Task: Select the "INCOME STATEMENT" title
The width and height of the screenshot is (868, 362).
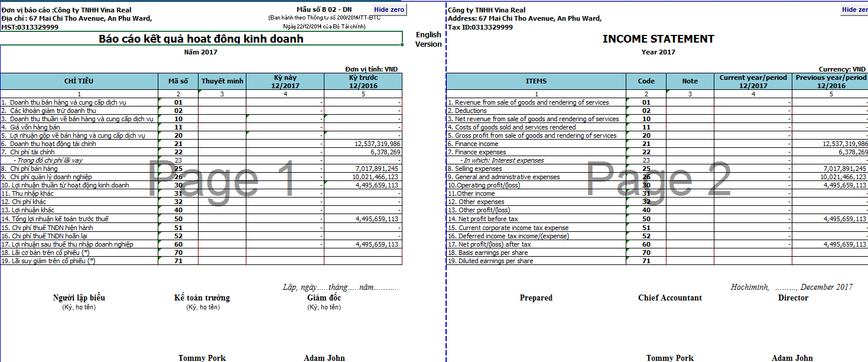Action: [658, 39]
